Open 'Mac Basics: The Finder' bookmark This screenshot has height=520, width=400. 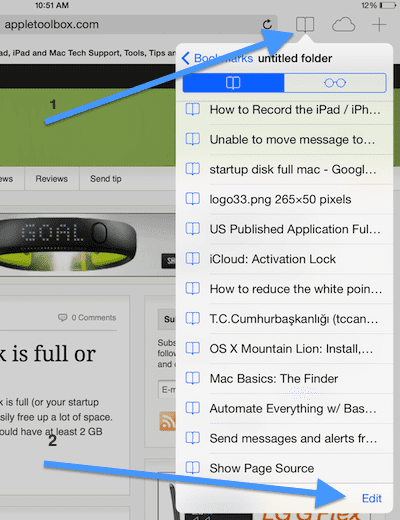click(x=284, y=378)
